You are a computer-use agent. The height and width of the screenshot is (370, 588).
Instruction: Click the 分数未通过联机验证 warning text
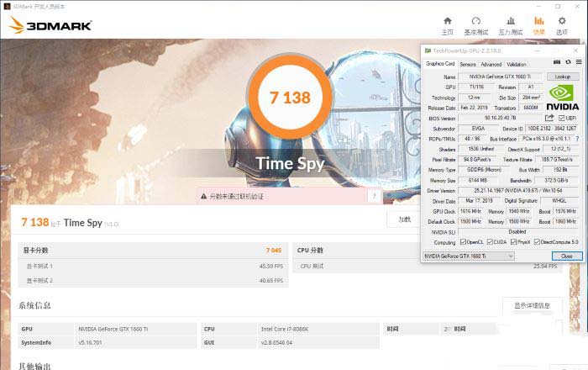[237, 196]
